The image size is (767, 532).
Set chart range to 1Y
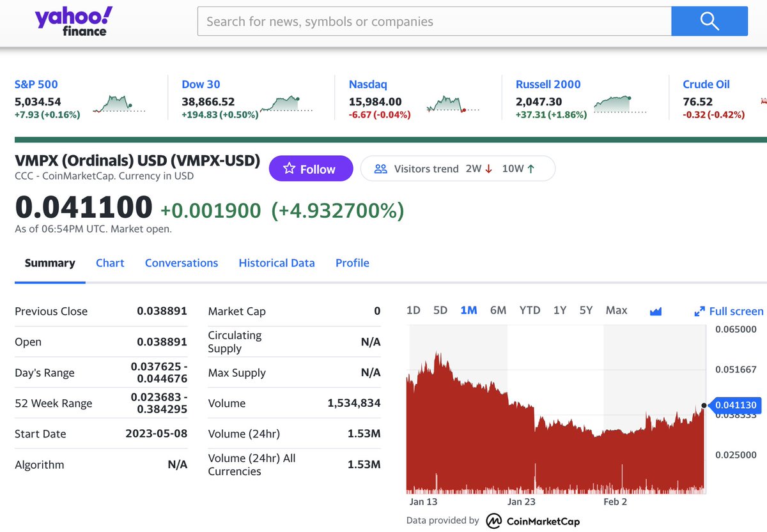coord(560,310)
